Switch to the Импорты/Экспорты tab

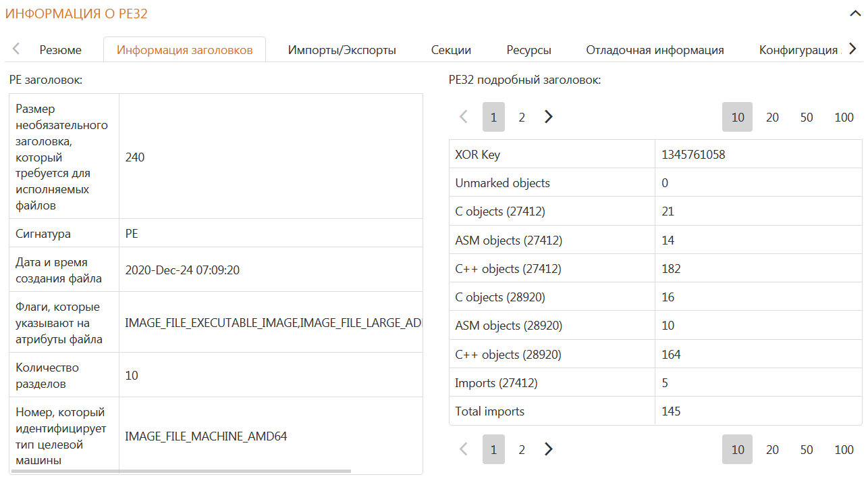click(x=342, y=50)
